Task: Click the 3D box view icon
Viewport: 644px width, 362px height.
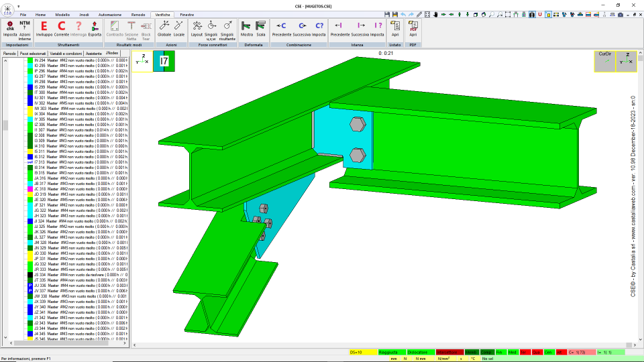Action: click(476, 14)
